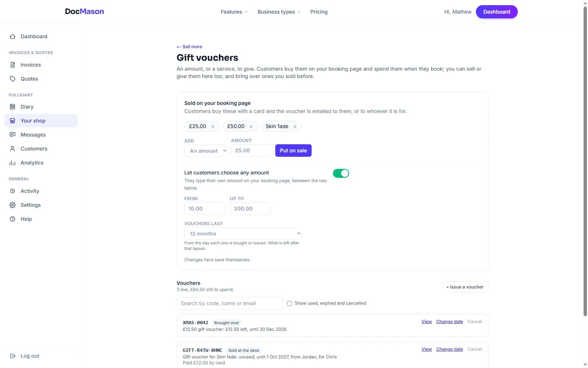The image size is (588, 368).
Task: Click Issue a voucher button
Action: (x=465, y=287)
